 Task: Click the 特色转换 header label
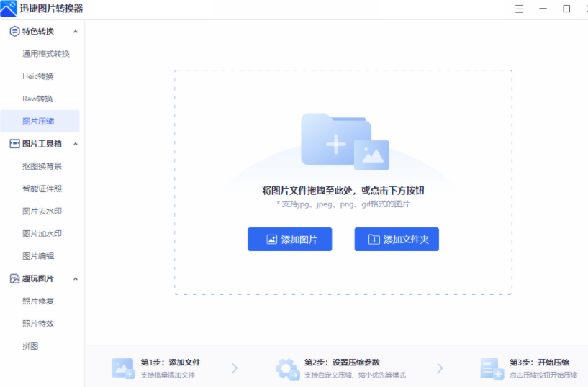[x=38, y=31]
